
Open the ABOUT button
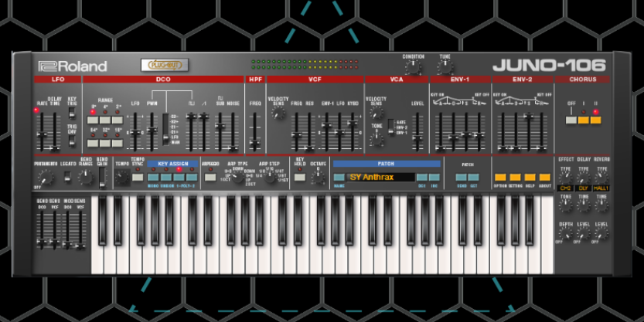pos(544,177)
